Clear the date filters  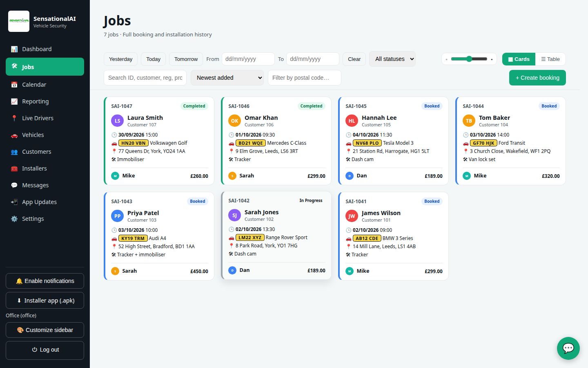pyautogui.click(x=354, y=59)
